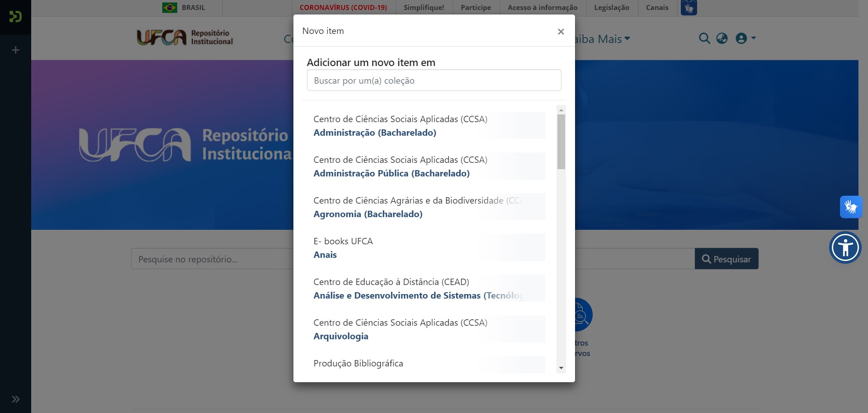Open the language globe icon
Viewport: 868px width, 413px height.
(722, 38)
